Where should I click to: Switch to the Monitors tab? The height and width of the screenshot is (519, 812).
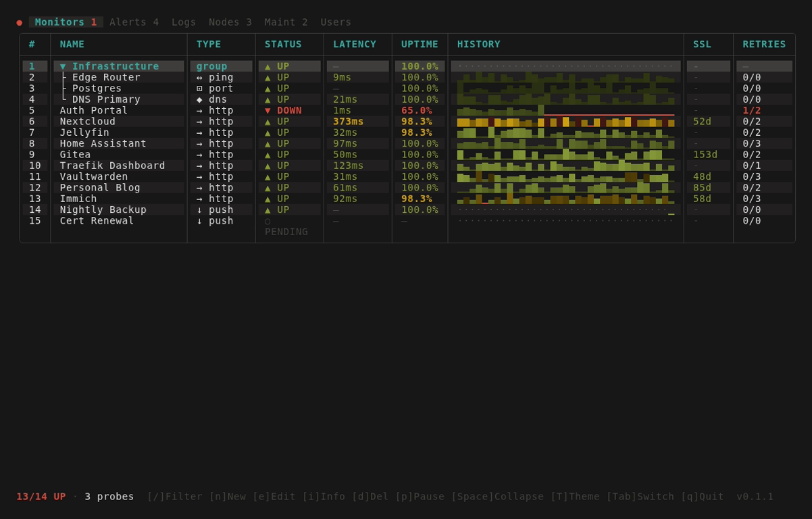point(66,22)
